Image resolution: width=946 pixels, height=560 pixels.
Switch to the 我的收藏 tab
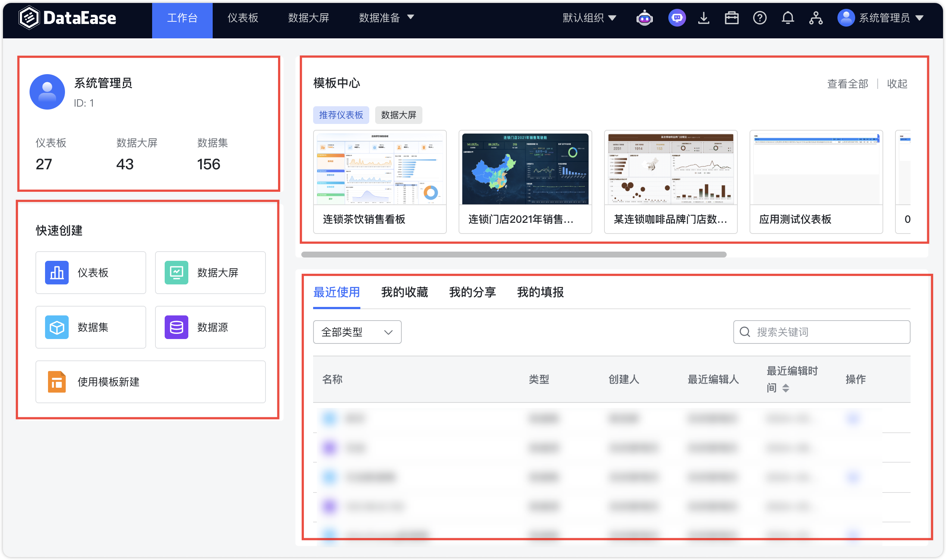[x=404, y=293]
